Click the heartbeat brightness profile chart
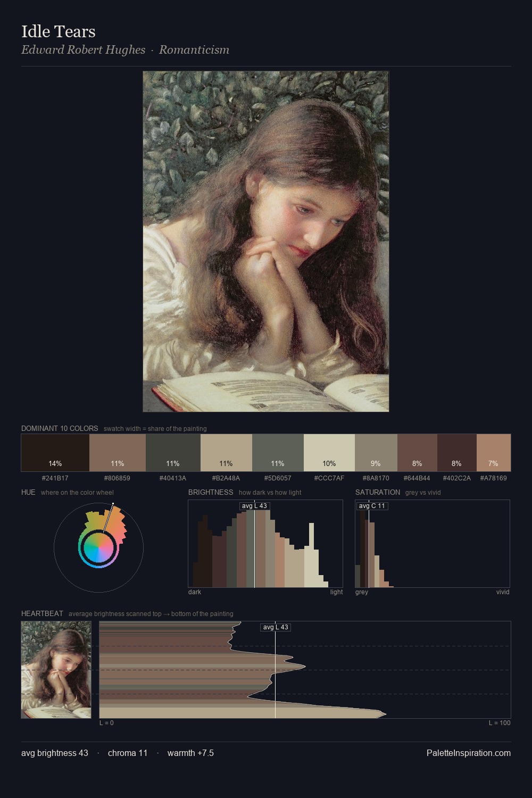Screen dimensions: 532x798 (305, 670)
